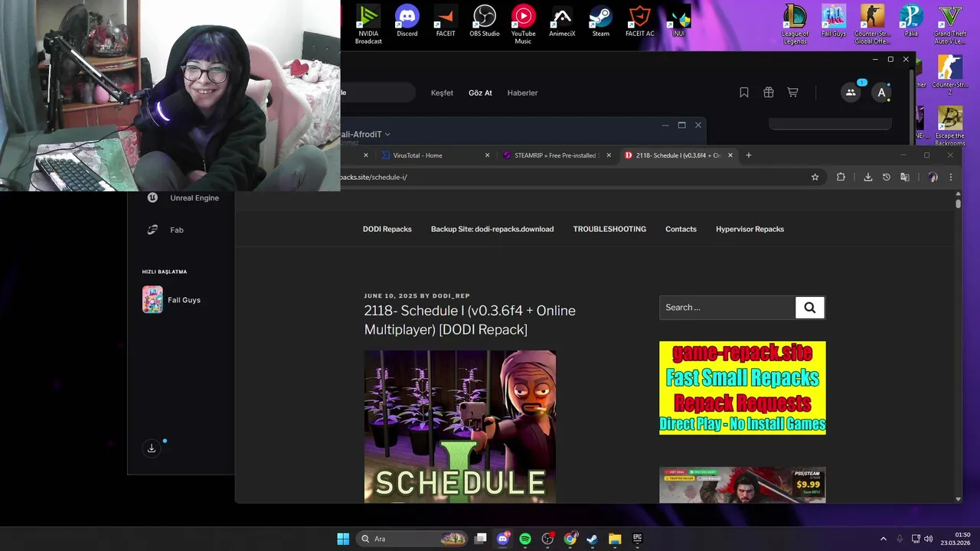Open the gift icon in Epic Games launcher

(769, 93)
